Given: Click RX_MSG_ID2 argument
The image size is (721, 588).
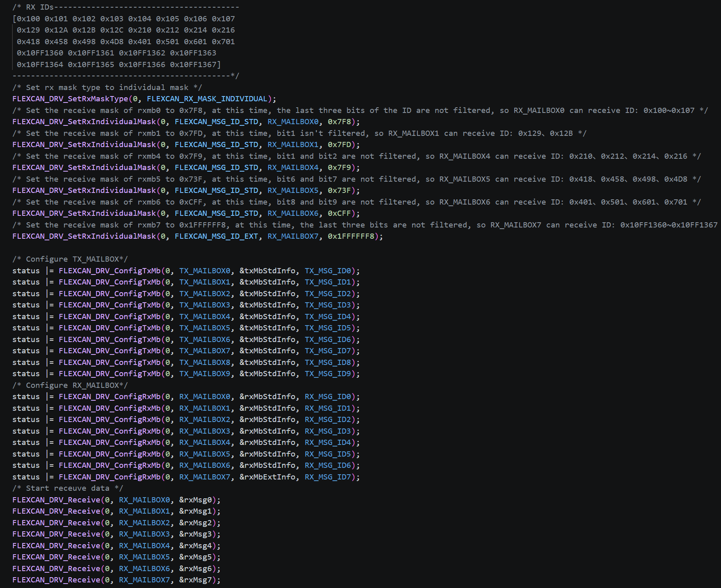Looking at the screenshot, I should coord(328,420).
